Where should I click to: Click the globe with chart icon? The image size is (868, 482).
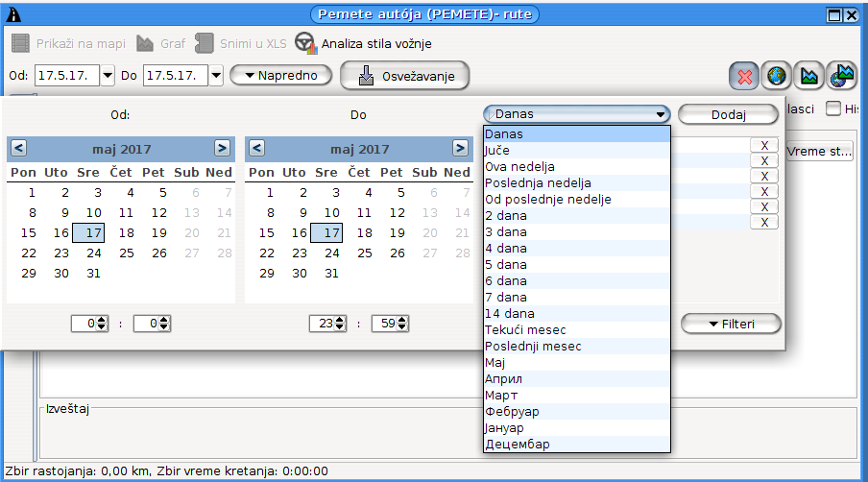pyautogui.click(x=841, y=76)
